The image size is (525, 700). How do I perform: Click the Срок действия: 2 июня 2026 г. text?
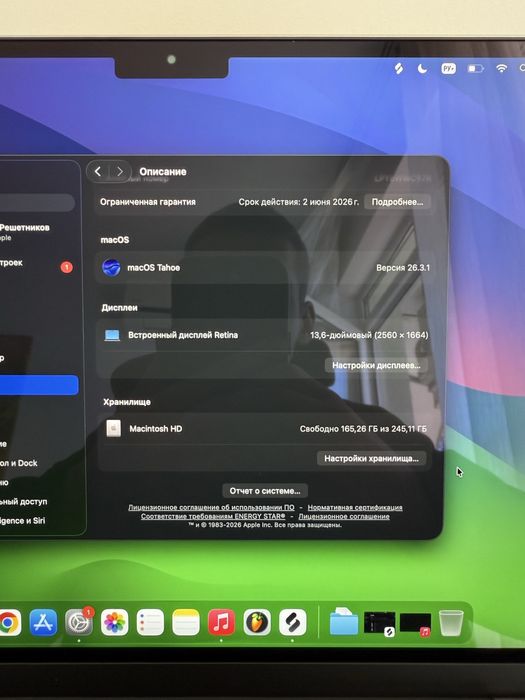coord(299,202)
